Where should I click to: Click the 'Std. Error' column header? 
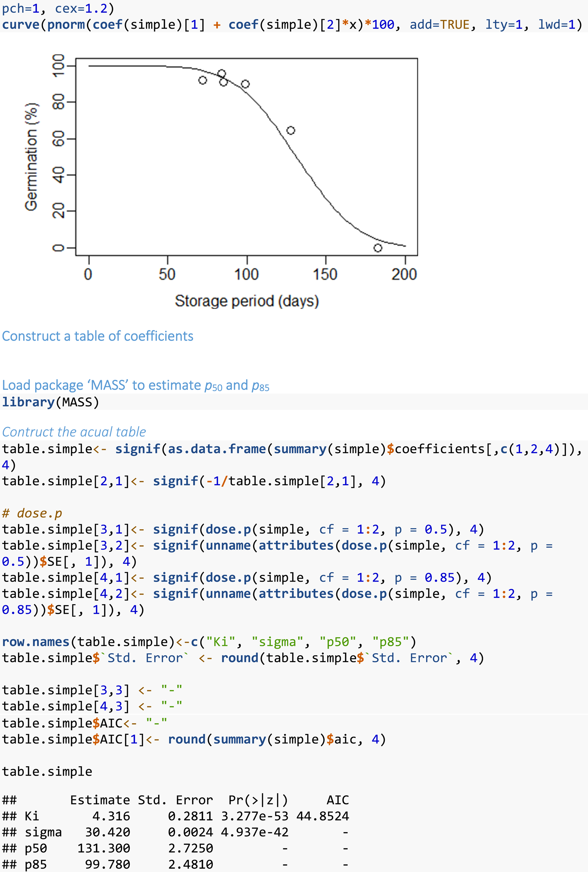pos(175,800)
